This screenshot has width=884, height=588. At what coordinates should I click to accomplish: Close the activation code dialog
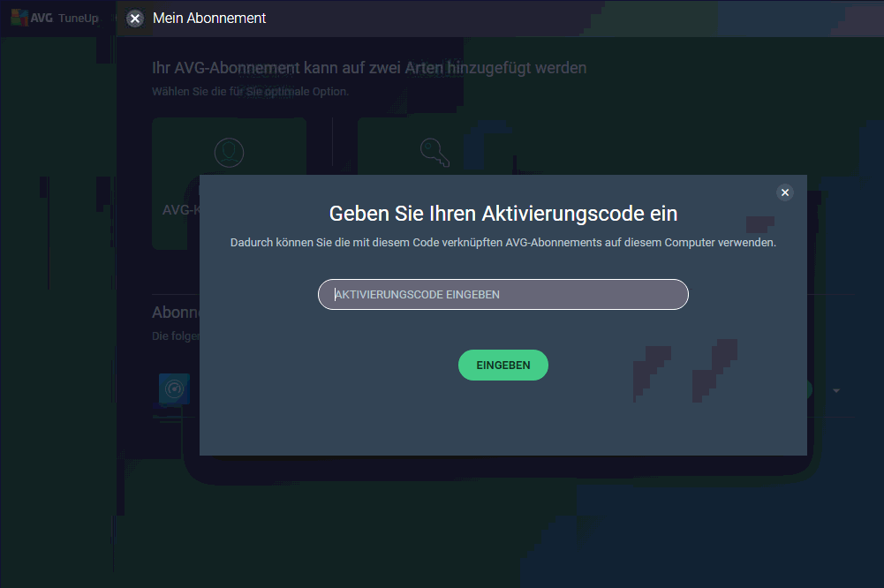point(785,192)
